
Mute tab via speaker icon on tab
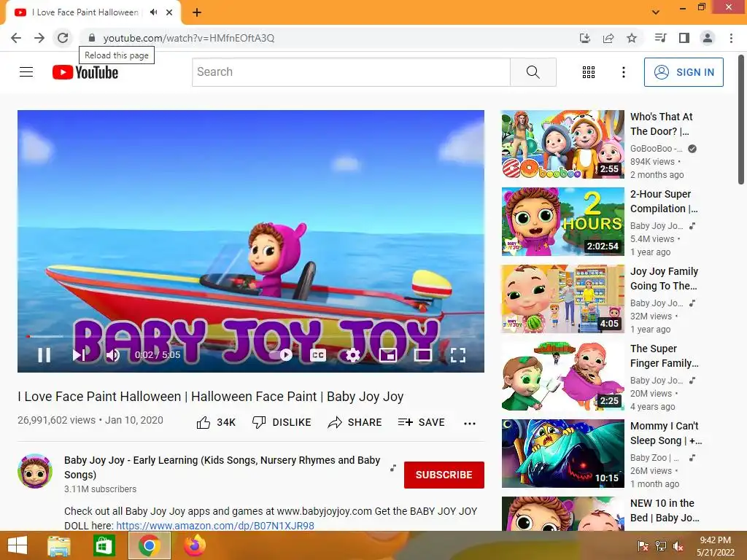click(x=153, y=12)
